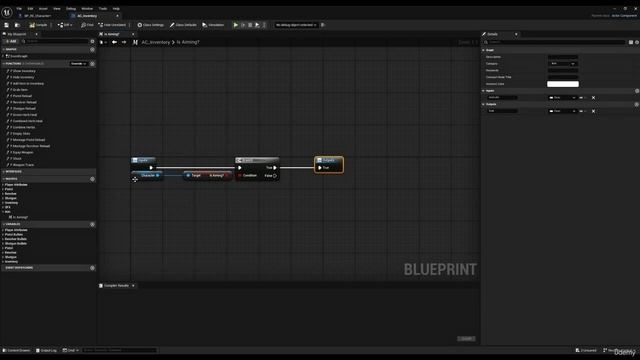The width and height of the screenshot is (640, 360).
Task: Add a new output with plus icon
Action: pyautogui.click(x=637, y=104)
